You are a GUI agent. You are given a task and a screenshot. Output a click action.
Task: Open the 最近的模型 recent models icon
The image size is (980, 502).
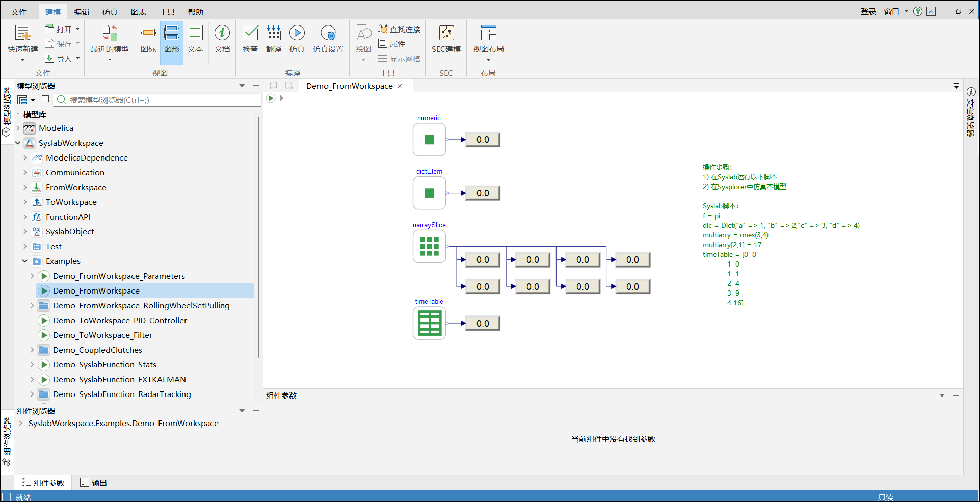110,33
